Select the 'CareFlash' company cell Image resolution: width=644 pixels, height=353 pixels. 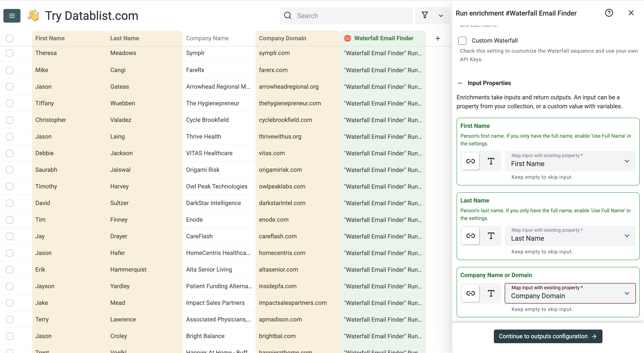click(219, 236)
